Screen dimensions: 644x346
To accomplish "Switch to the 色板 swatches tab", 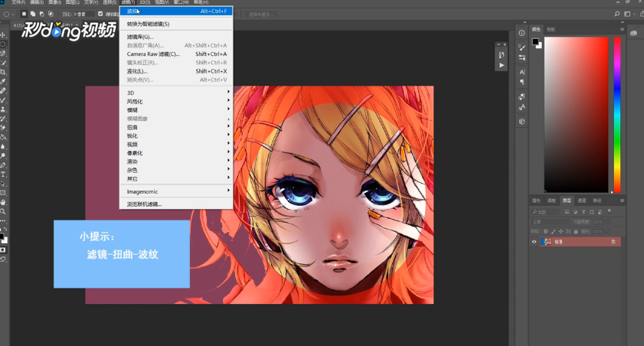I will [551, 29].
